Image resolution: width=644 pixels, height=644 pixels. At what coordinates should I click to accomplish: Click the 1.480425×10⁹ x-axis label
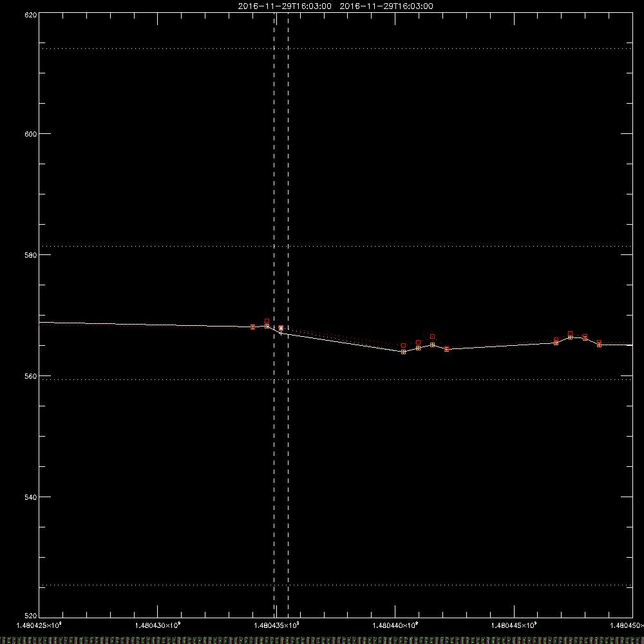pyautogui.click(x=39, y=625)
